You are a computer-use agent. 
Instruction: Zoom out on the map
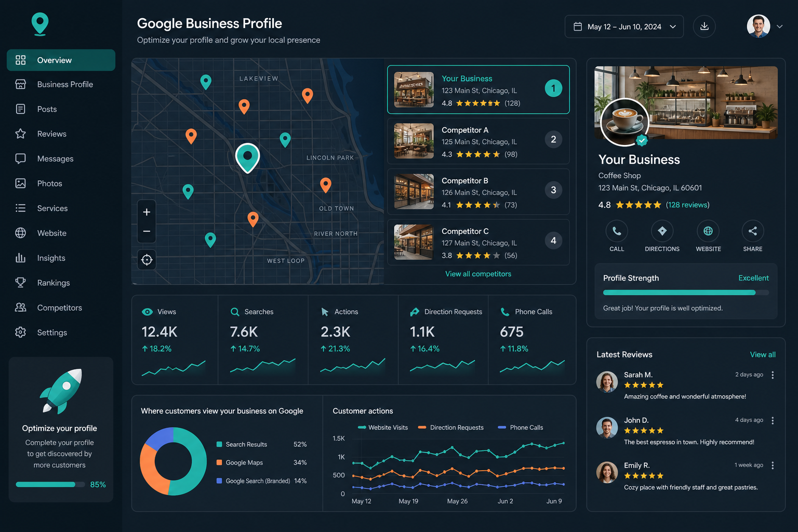[x=147, y=232]
